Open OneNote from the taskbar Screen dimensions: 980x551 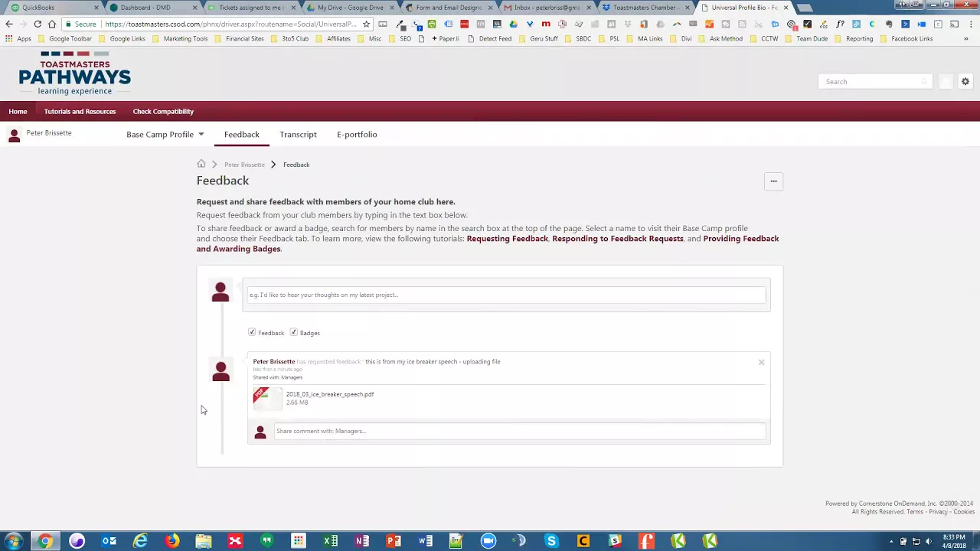(361, 541)
